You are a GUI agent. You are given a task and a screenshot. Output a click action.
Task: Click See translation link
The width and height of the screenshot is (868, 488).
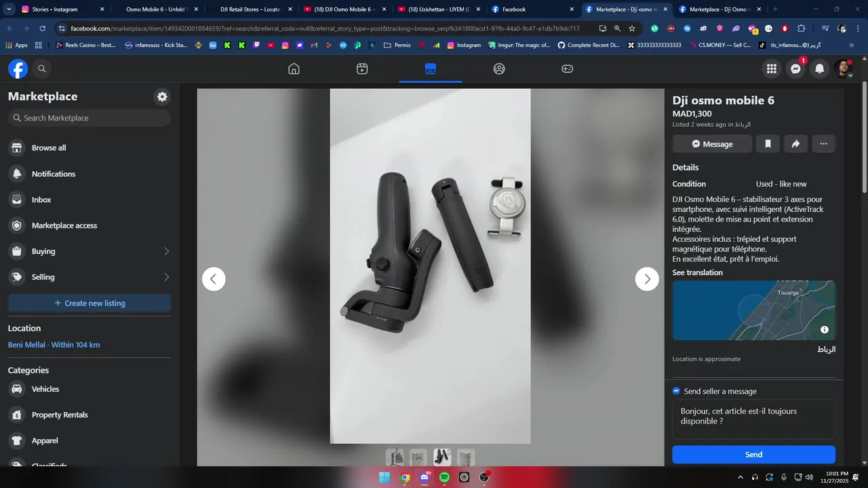point(697,272)
